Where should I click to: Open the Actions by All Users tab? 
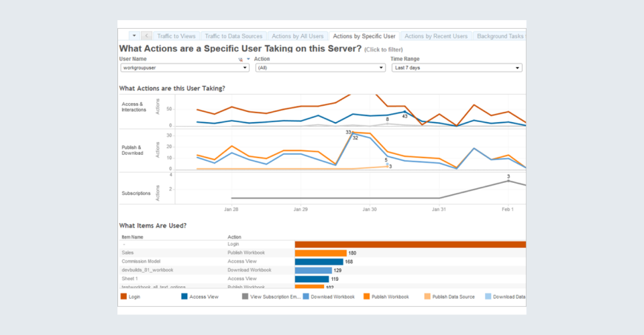coord(297,36)
